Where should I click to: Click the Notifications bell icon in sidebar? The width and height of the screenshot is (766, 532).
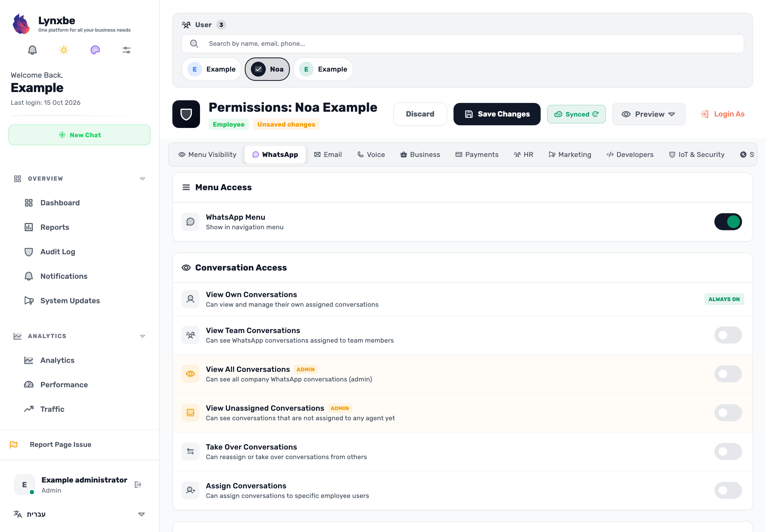[x=29, y=276]
